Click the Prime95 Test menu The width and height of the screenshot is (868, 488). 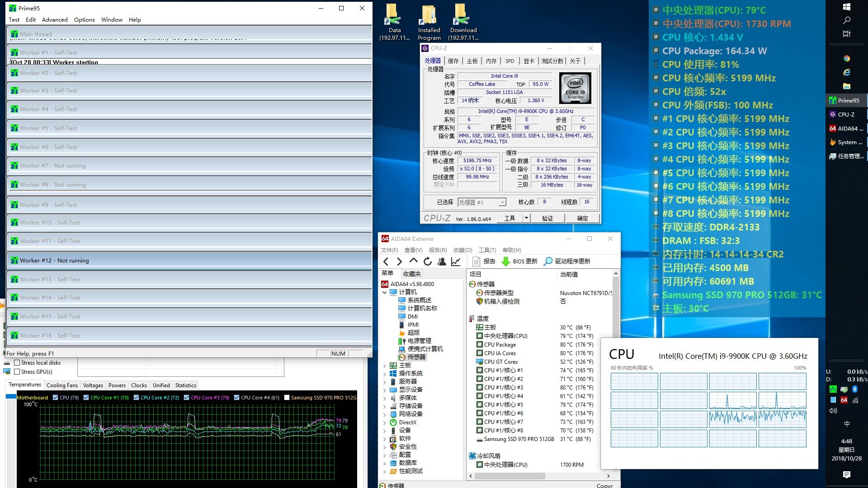(x=13, y=20)
